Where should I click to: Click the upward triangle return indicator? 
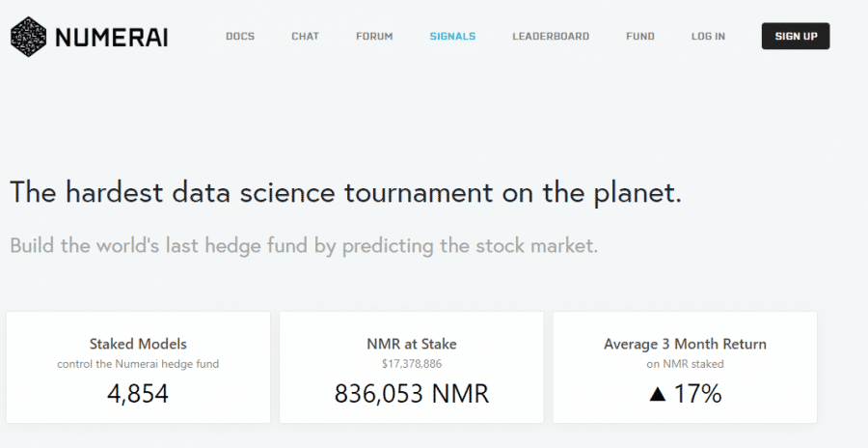[x=658, y=394]
